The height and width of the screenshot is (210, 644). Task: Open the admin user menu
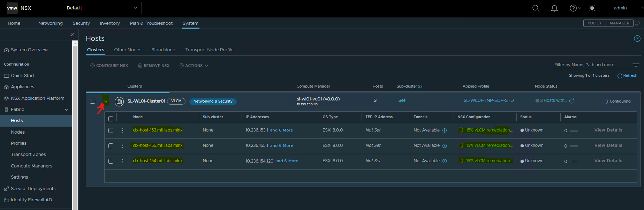620,8
